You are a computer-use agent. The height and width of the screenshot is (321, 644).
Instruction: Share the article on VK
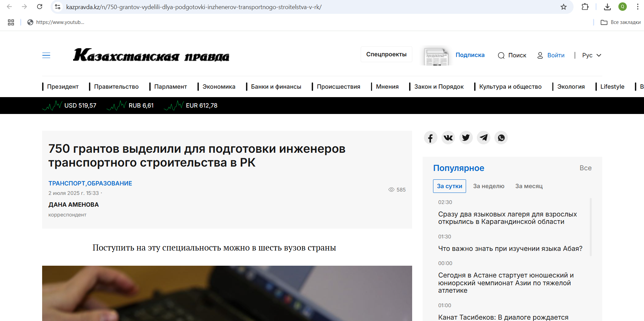448,138
